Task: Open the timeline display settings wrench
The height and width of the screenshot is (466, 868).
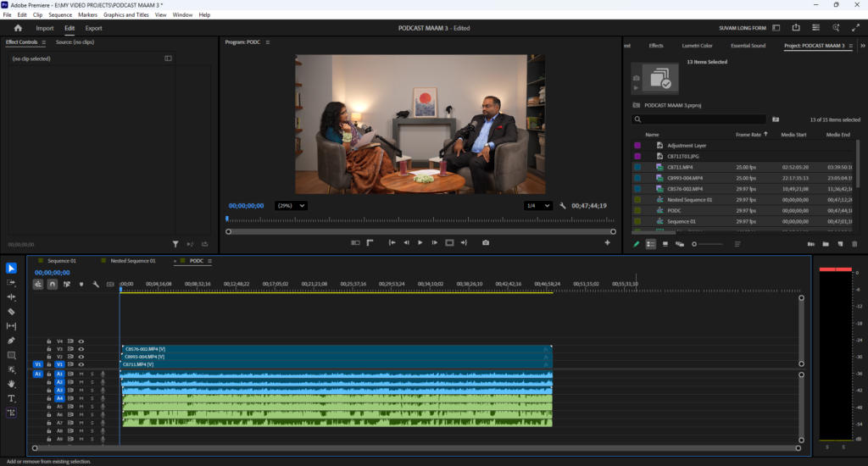Action: point(96,284)
